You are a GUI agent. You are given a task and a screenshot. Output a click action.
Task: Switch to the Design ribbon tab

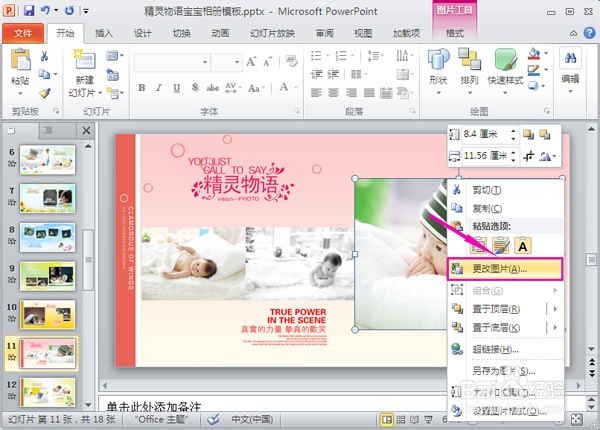pyautogui.click(x=143, y=33)
